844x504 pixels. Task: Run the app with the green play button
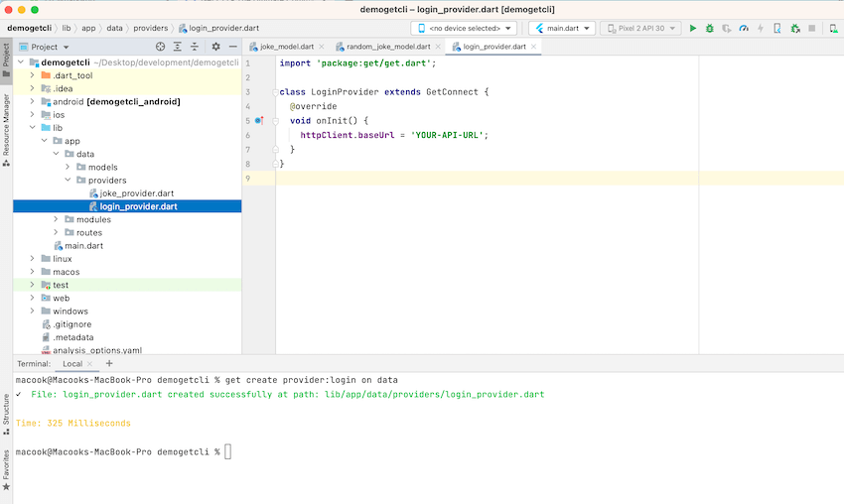(693, 29)
